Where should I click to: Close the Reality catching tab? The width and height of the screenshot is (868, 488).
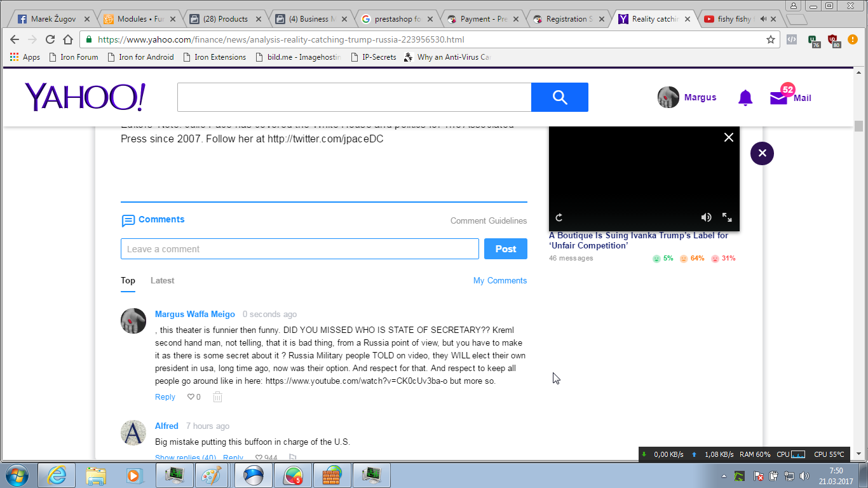[x=688, y=19]
